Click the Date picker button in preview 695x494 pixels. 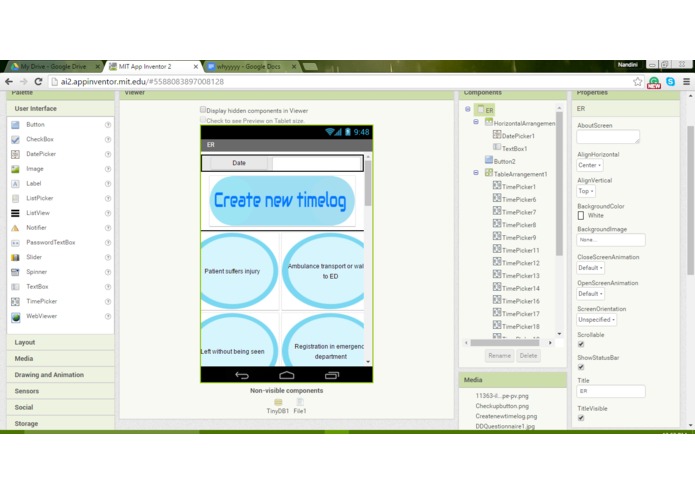(x=239, y=163)
